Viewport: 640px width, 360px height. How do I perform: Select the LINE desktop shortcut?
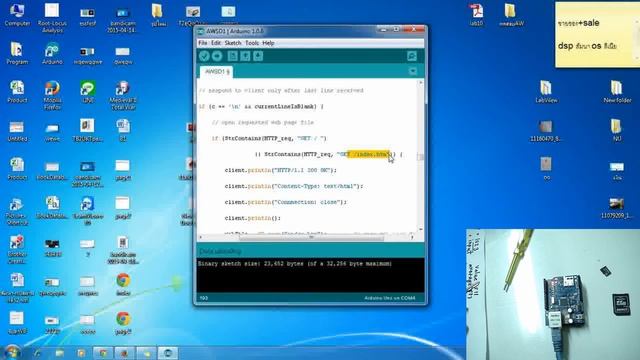pos(87,91)
